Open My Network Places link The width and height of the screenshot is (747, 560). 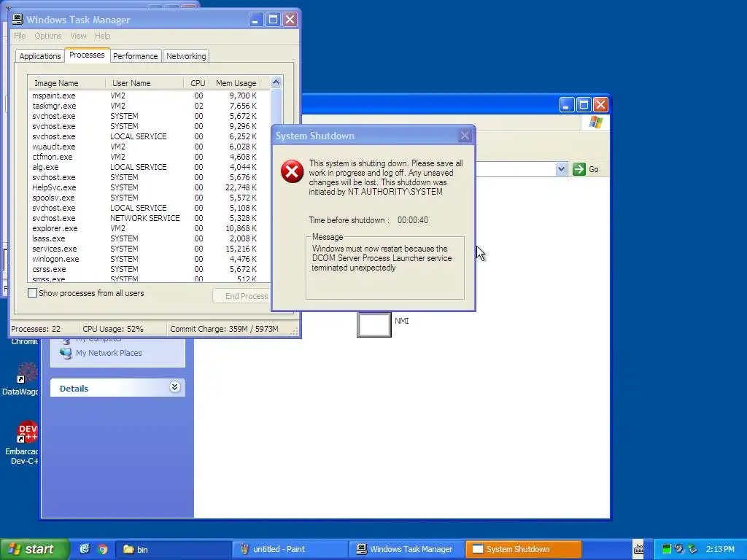pos(109,353)
